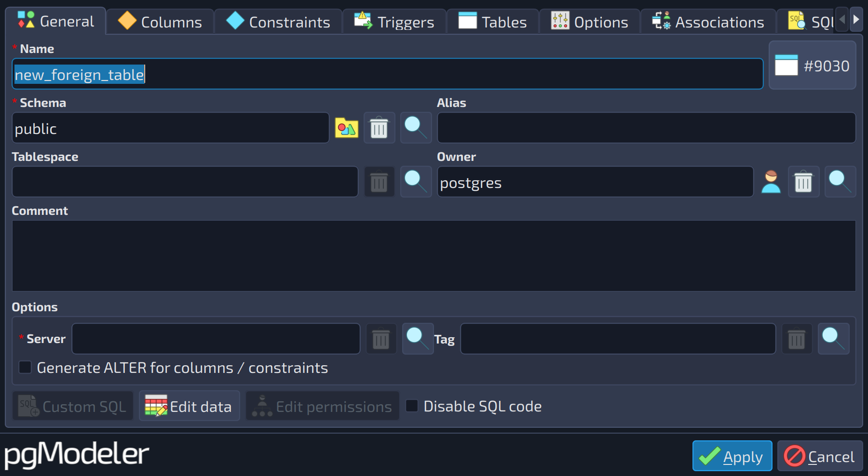868x476 pixels.
Task: Click the Edit permissions button
Action: coord(323,406)
